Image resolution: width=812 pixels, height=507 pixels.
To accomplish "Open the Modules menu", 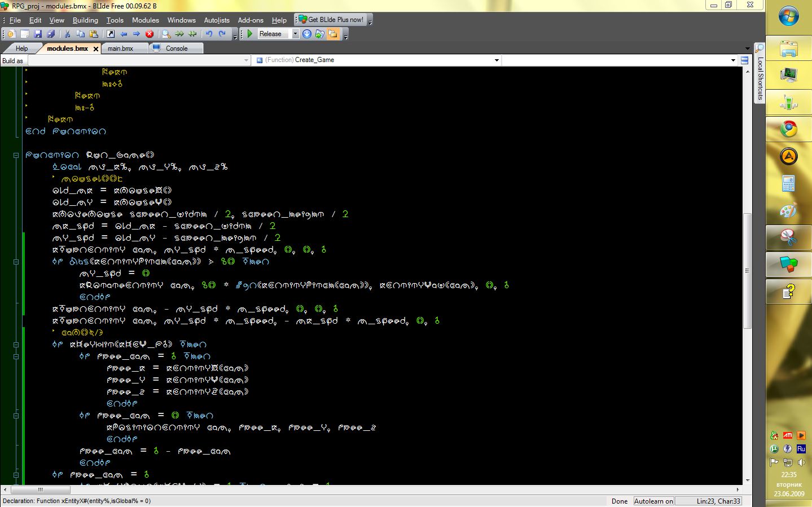I will point(146,20).
